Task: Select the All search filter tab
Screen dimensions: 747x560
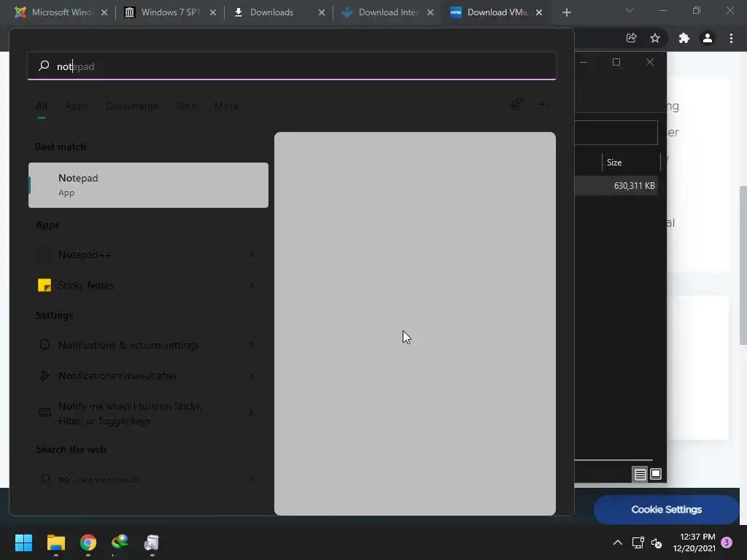Action: [x=42, y=106]
